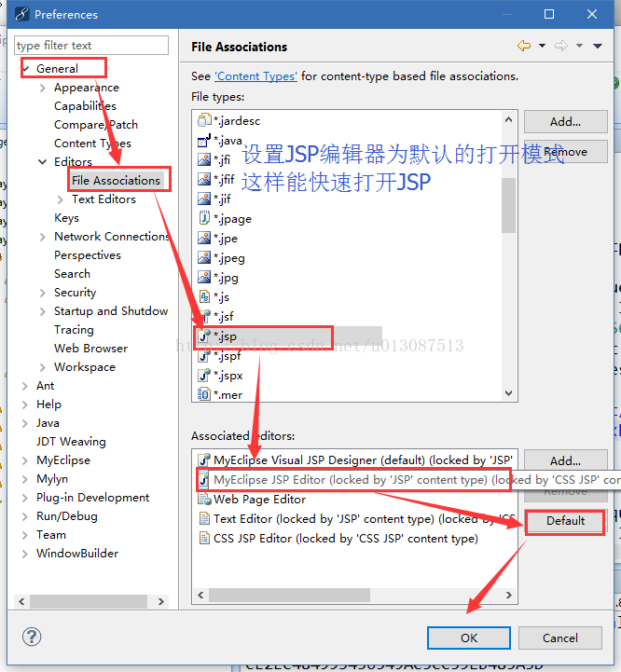Select the *.jfi image file icon
621x672 pixels.
click(x=204, y=159)
